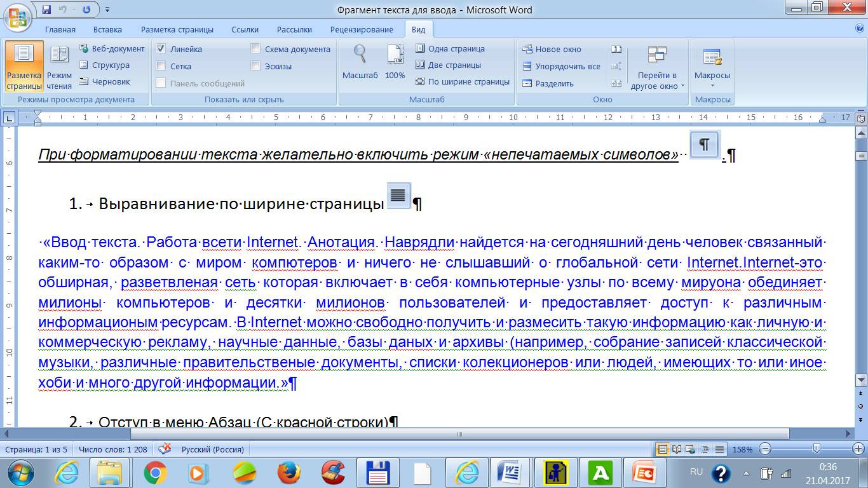Image resolution: width=868 pixels, height=488 pixels.
Task: Uncheck the Линейка ruler checkbox
Action: pyautogui.click(x=161, y=49)
